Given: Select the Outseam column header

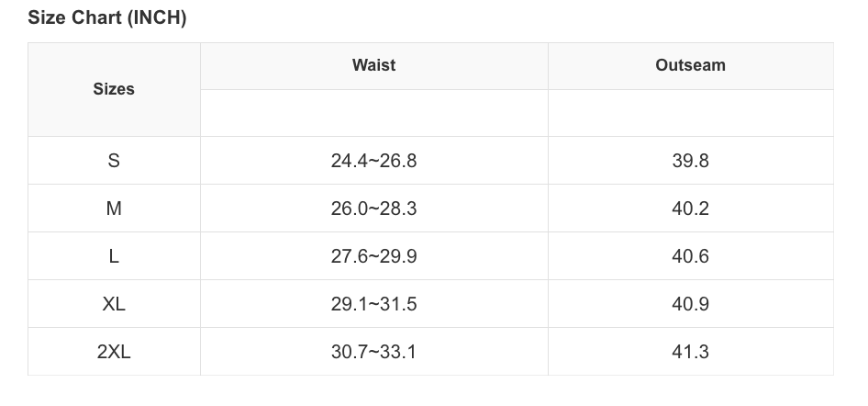Looking at the screenshot, I should pos(690,65).
